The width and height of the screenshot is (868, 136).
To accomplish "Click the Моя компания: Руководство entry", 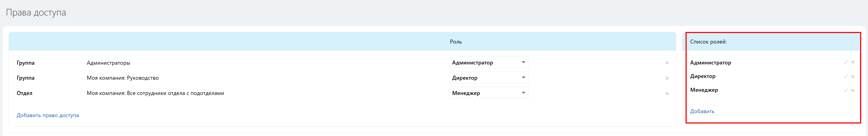I will coord(123,78).
